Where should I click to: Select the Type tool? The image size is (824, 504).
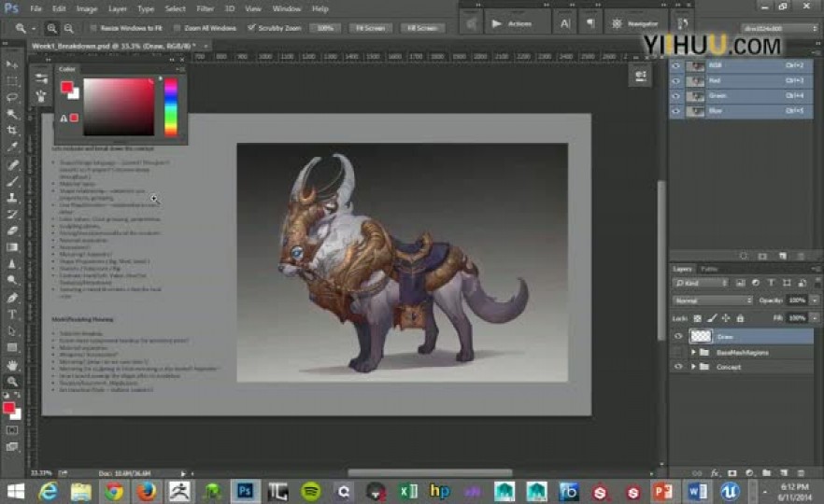pyautogui.click(x=11, y=315)
